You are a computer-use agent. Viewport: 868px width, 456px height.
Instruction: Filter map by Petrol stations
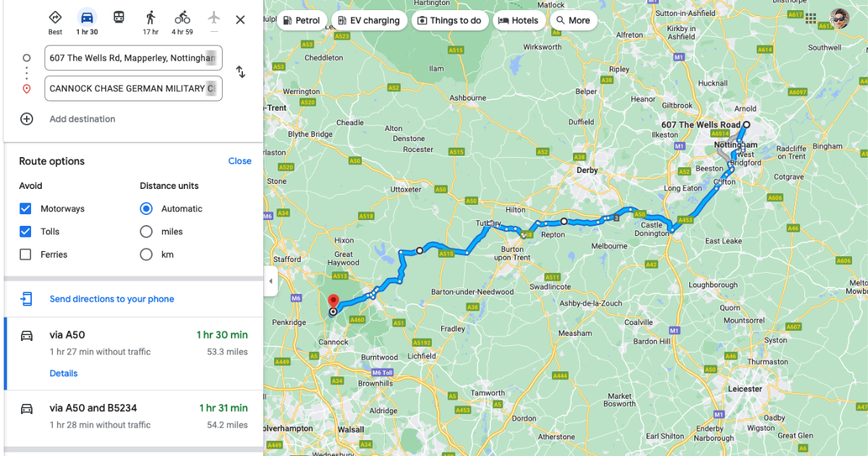[x=302, y=20]
